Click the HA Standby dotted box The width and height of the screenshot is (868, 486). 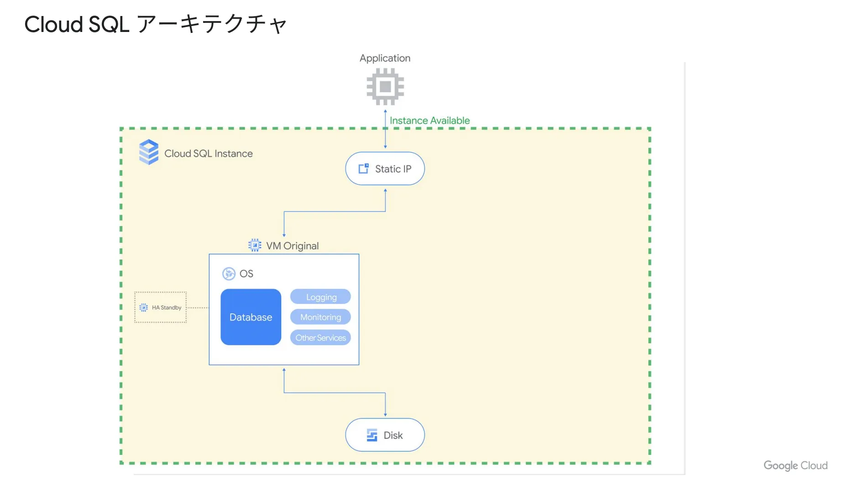161,307
